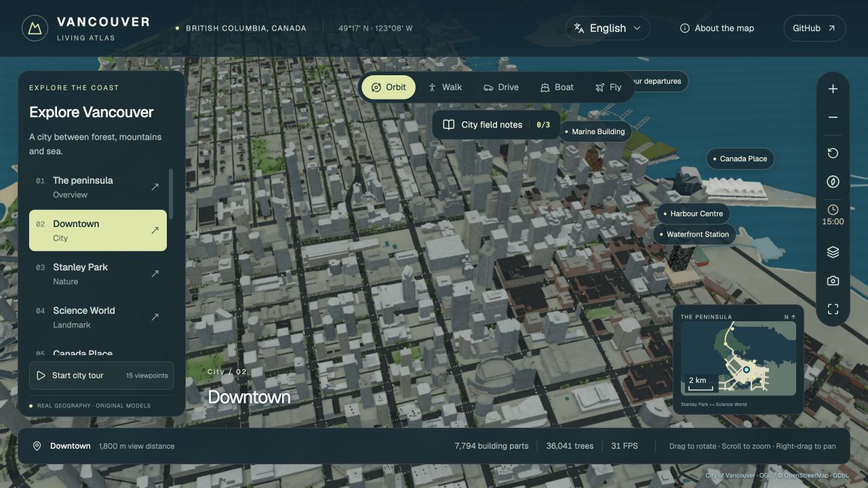The width and height of the screenshot is (868, 488).
Task: Switch to Walk mode
Action: (x=445, y=87)
